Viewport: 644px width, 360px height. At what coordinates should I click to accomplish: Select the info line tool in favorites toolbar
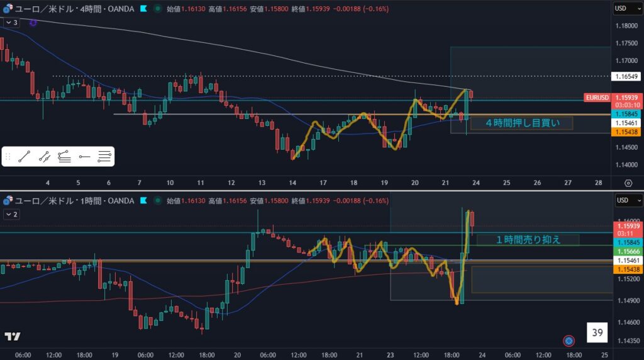coord(44,157)
